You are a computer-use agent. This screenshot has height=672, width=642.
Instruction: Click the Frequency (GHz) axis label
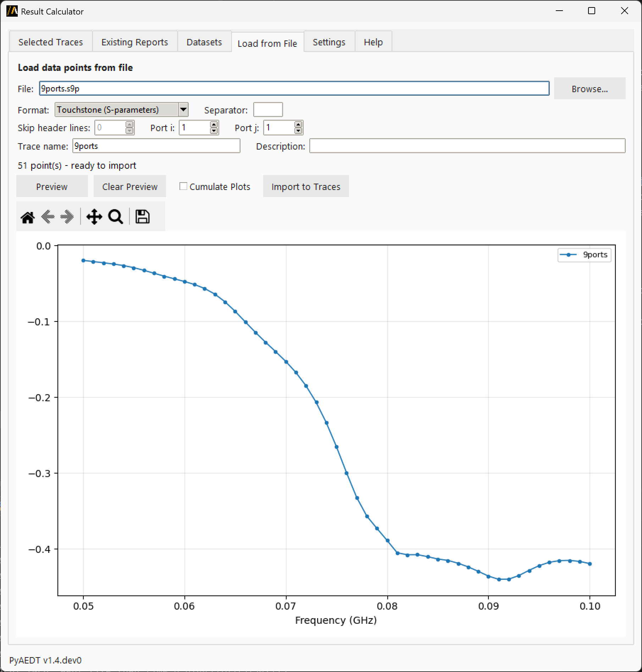(x=336, y=620)
